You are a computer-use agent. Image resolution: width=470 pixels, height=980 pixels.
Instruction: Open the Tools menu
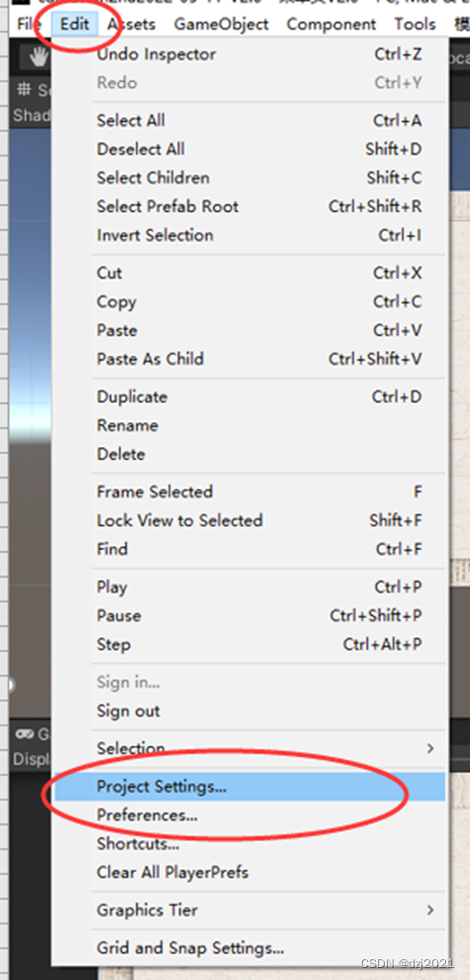[x=414, y=25]
